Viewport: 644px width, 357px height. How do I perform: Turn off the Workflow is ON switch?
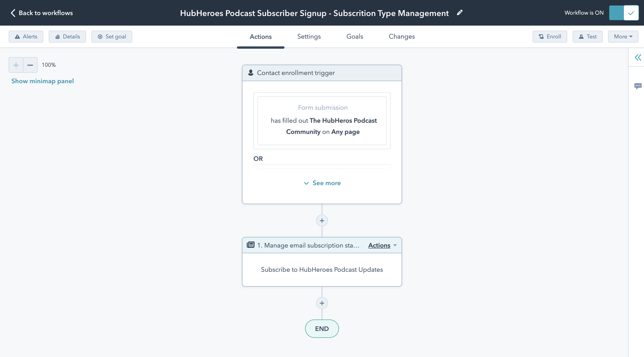(x=624, y=13)
